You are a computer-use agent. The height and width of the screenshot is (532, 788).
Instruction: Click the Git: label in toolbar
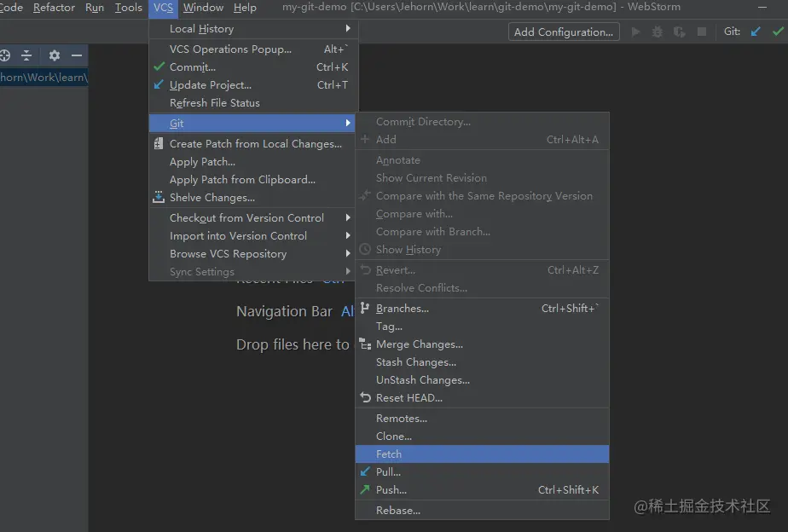pos(732,32)
